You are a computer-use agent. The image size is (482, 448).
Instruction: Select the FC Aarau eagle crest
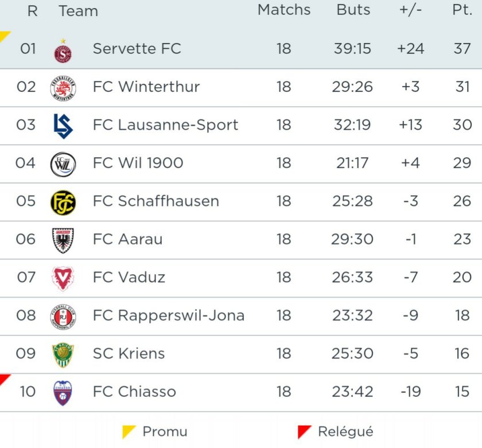tap(63, 240)
